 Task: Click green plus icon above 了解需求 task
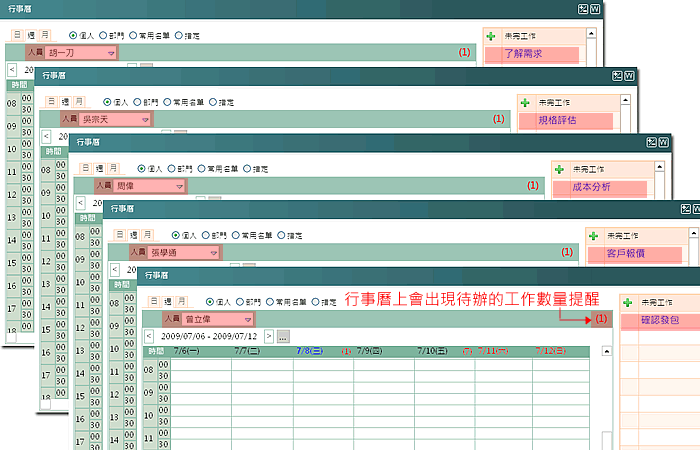click(x=491, y=36)
